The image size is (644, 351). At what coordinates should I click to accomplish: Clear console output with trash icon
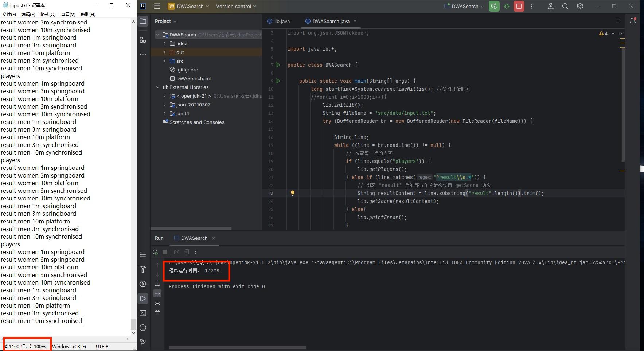157,312
